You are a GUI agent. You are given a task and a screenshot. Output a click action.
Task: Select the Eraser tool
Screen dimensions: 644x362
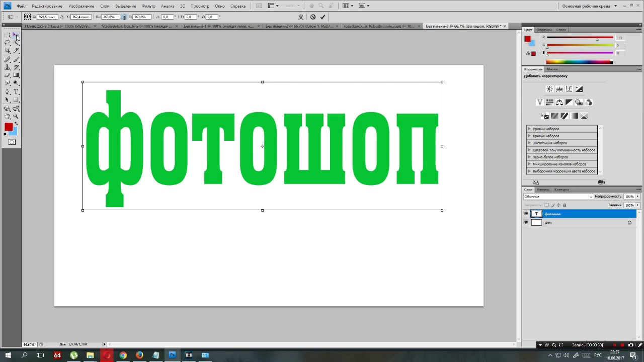(x=7, y=75)
